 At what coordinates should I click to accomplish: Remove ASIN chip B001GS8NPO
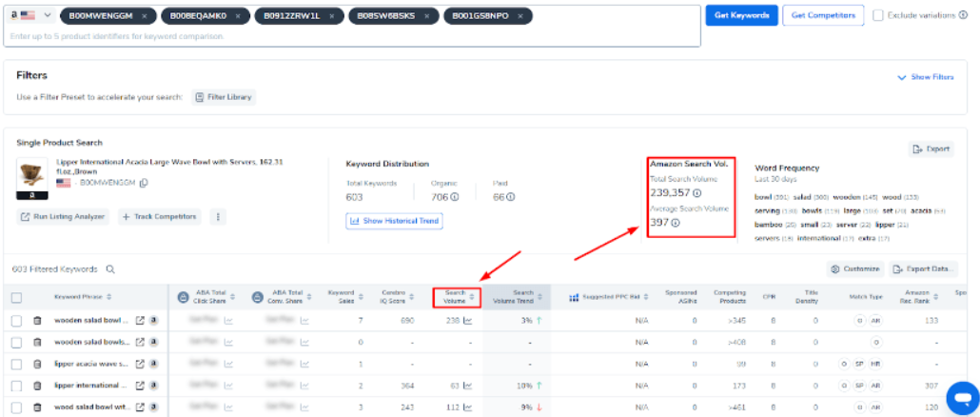coord(521,15)
